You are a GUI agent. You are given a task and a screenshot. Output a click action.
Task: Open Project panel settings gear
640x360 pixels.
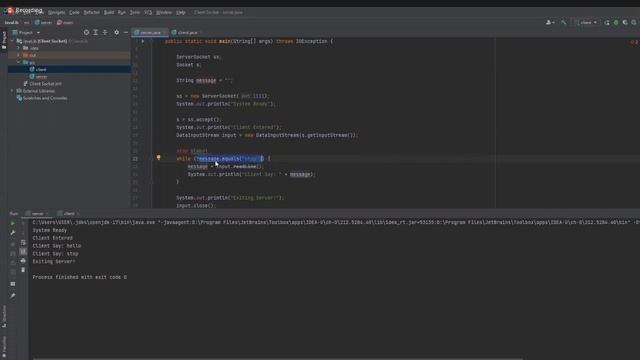pos(116,32)
